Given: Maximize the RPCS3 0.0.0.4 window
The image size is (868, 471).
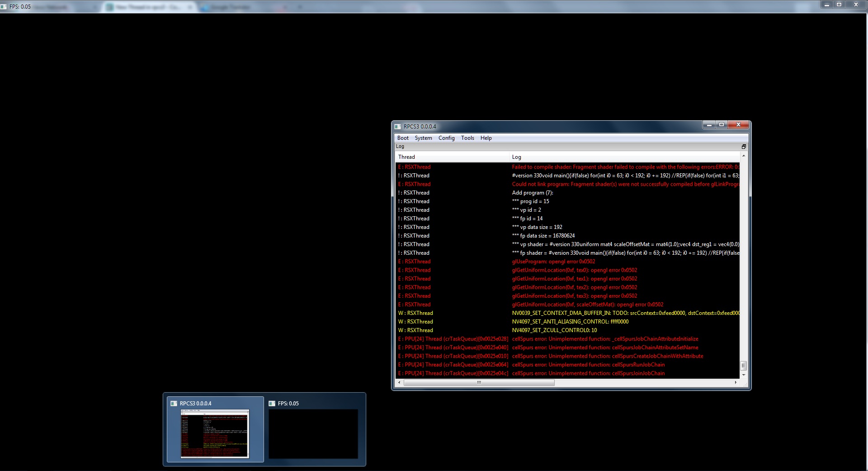Looking at the screenshot, I should (x=722, y=125).
